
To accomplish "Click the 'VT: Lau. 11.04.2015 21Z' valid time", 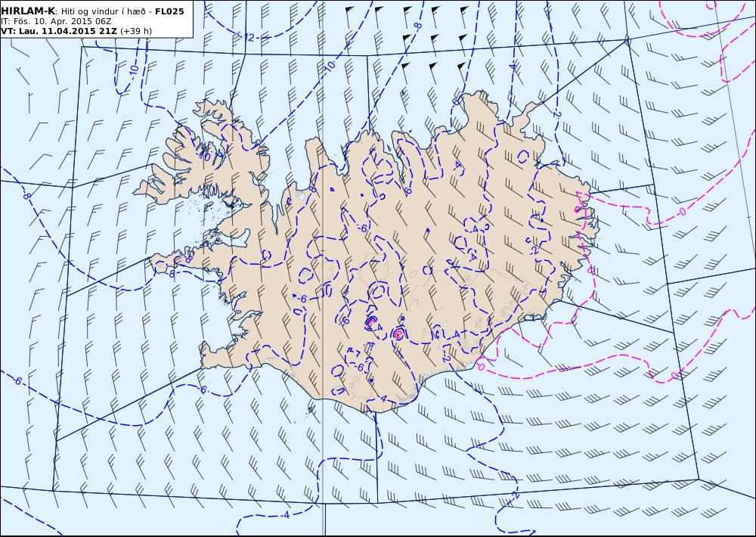I will tap(59, 31).
